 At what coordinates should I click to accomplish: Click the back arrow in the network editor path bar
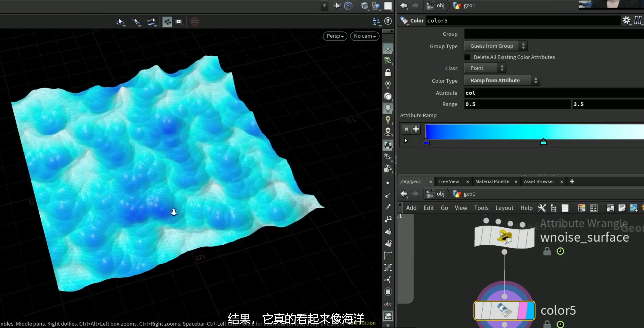[x=404, y=194]
